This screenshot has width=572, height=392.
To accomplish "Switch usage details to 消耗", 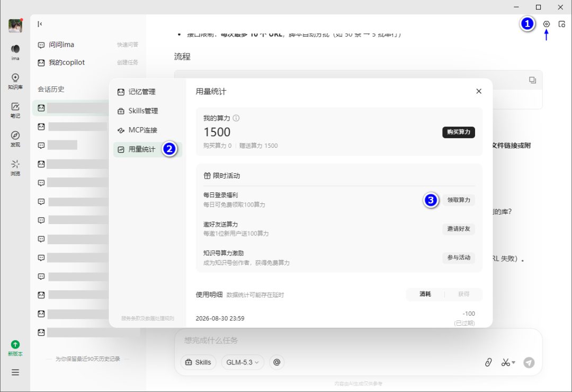I will 425,294.
